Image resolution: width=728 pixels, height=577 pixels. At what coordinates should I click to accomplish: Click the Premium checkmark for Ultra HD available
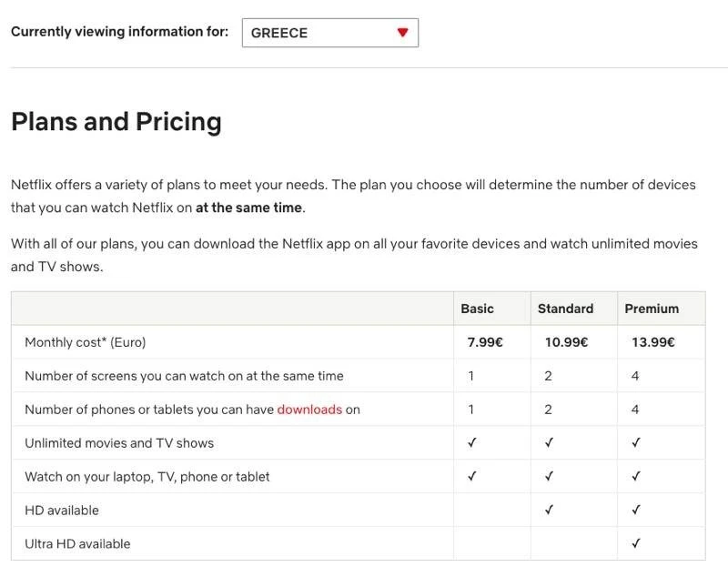(636, 543)
